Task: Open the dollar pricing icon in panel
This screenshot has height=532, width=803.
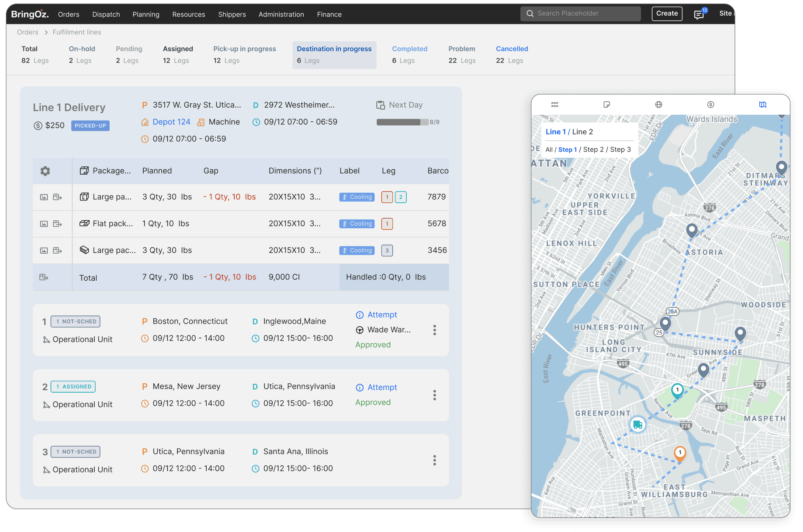Action: tap(711, 105)
